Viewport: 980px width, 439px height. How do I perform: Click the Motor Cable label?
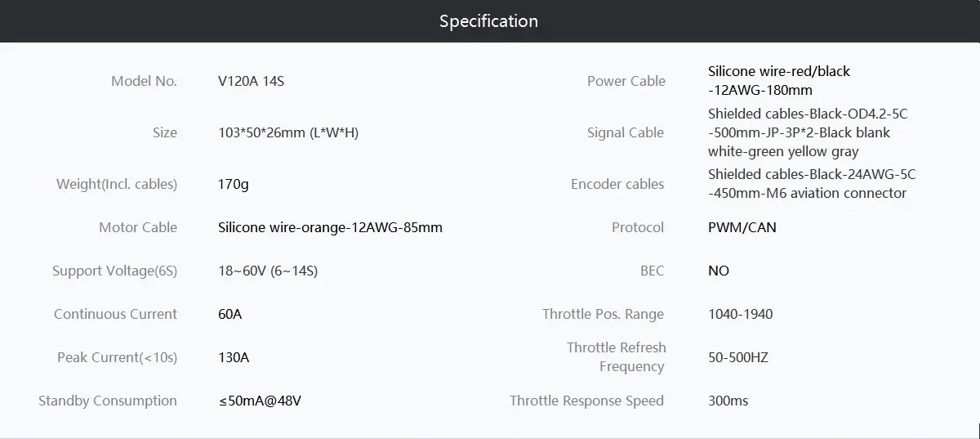click(138, 227)
